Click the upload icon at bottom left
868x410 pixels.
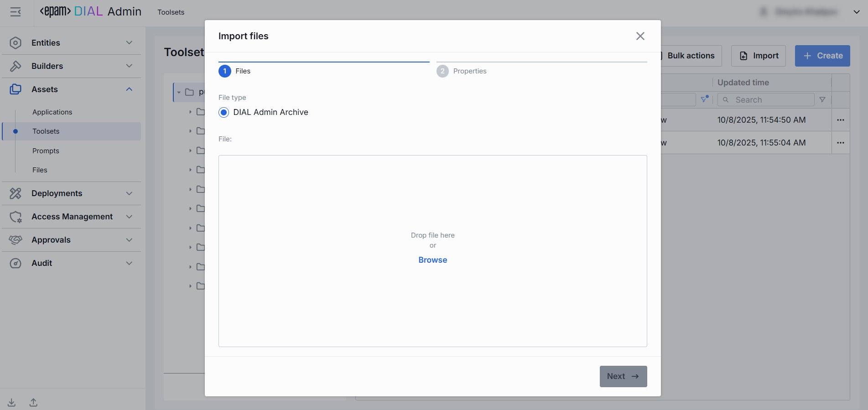33,403
